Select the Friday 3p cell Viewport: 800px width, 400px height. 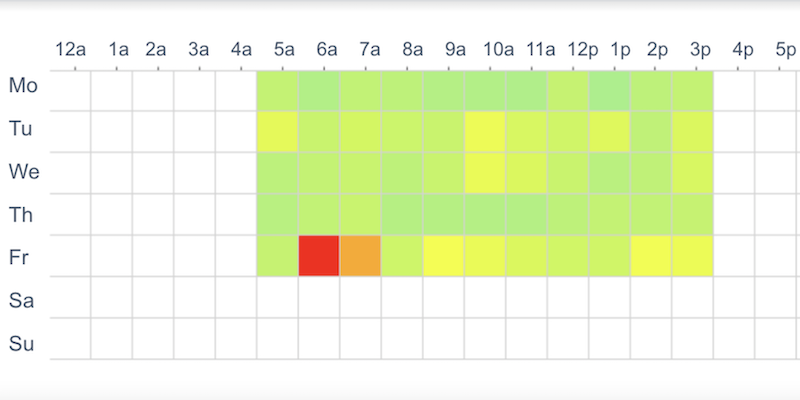(x=693, y=256)
